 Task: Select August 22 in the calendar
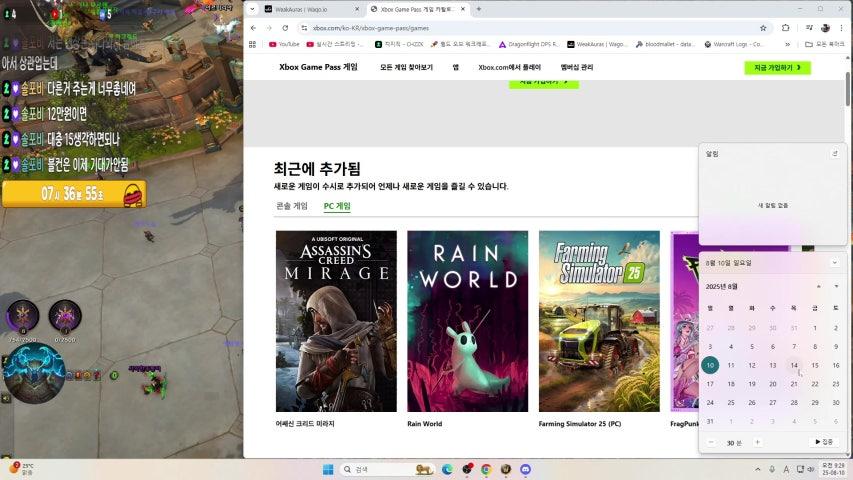tap(815, 384)
